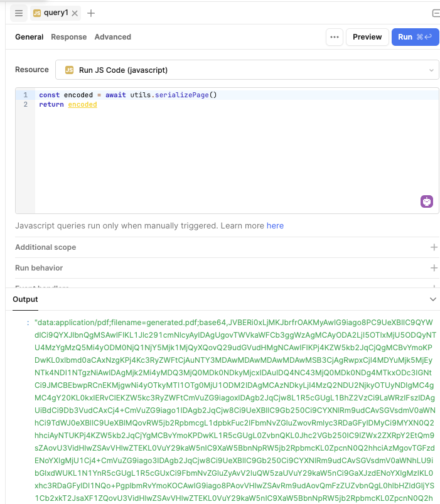The width and height of the screenshot is (440, 504).
Task: Click the JS icon on the query1 tab
Action: tap(37, 13)
